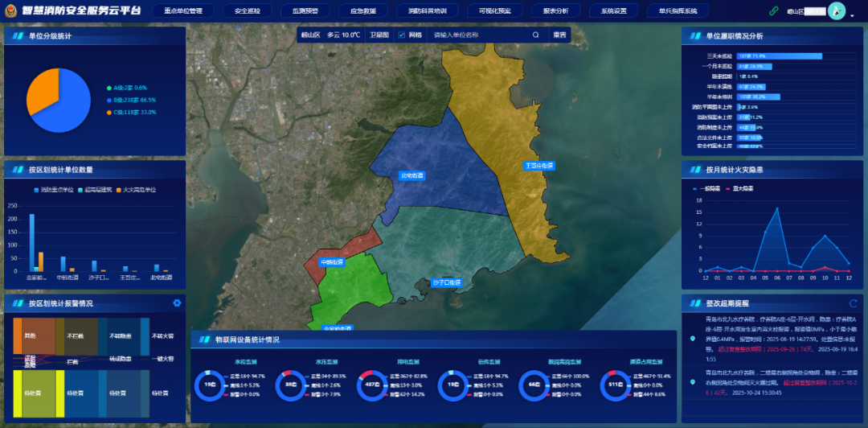Open the 卫星图 map type selector
Screen dimensions: 868x428
pos(379,35)
